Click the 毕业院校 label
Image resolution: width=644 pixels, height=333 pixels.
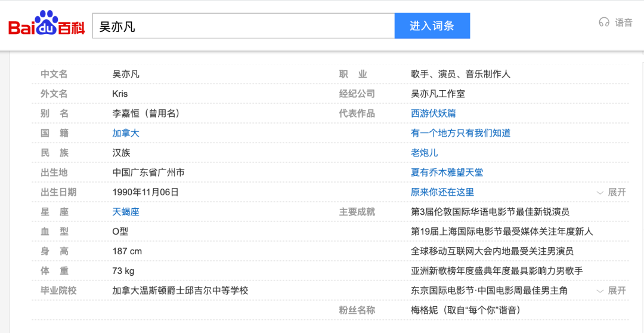(58, 291)
